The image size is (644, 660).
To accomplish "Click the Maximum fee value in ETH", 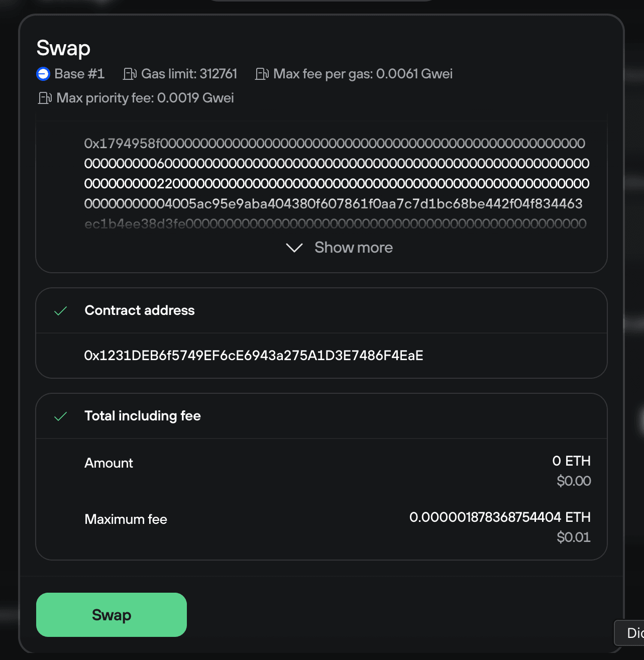I will click(x=500, y=517).
